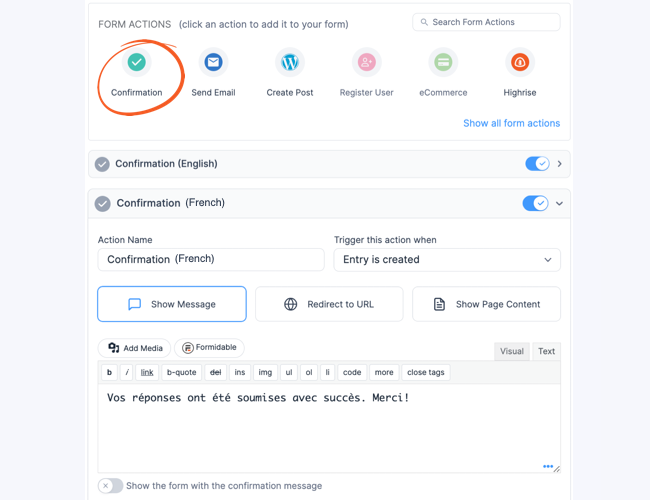Switch to the Text editor tab

pos(546,351)
